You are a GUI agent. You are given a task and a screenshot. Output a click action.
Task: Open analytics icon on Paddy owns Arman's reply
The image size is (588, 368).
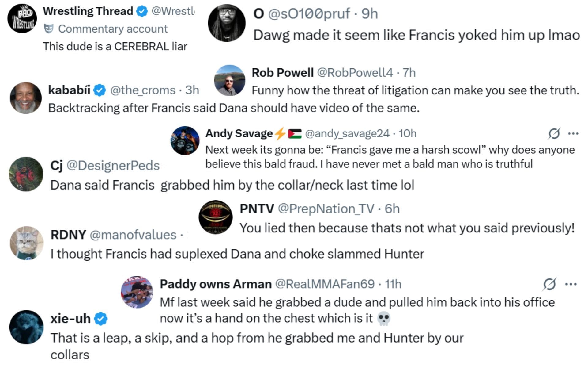(551, 284)
